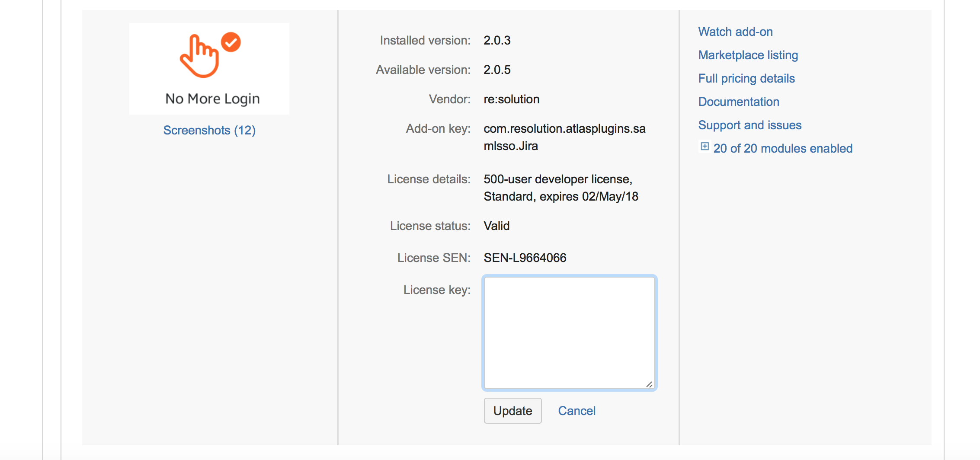Image resolution: width=980 pixels, height=460 pixels.
Task: Expand the 20 of 20 modules enabled section
Action: coord(783,148)
